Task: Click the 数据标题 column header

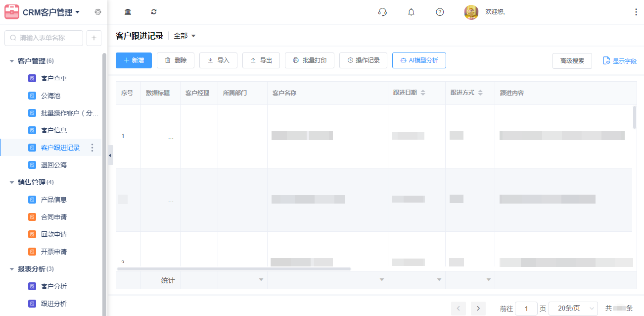Action: [160, 93]
